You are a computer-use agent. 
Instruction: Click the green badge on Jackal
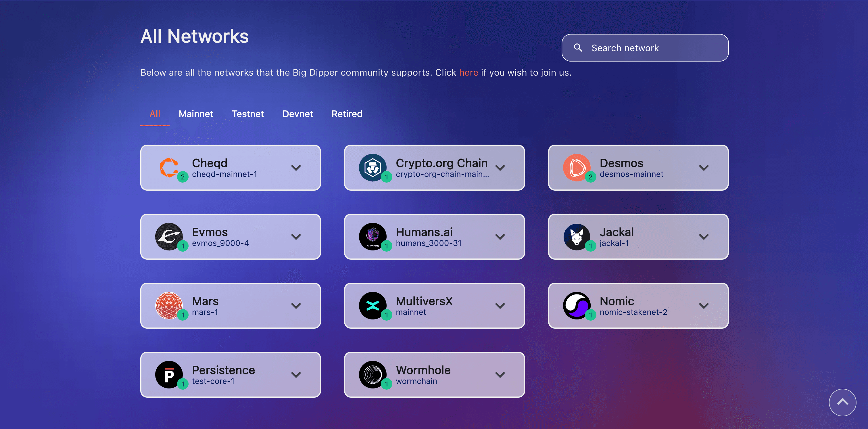[x=590, y=246]
